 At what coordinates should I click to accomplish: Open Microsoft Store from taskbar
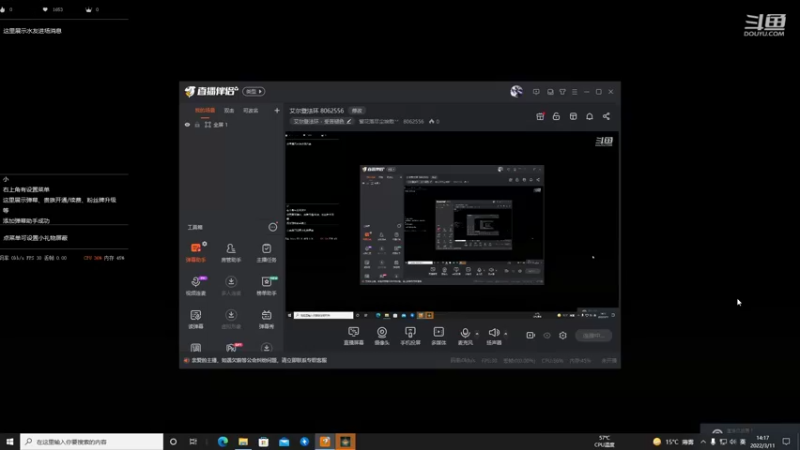[263, 441]
